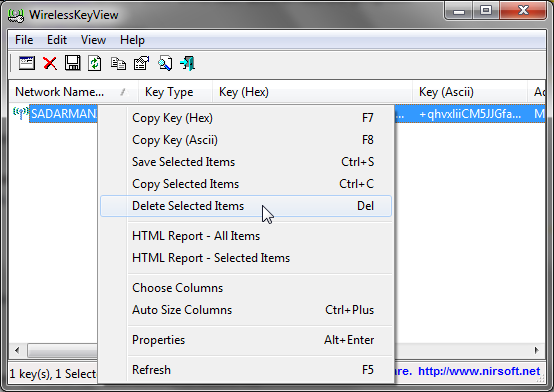This screenshot has height=392, width=554.
Task: Open Properties from the context menu
Action: 246,340
